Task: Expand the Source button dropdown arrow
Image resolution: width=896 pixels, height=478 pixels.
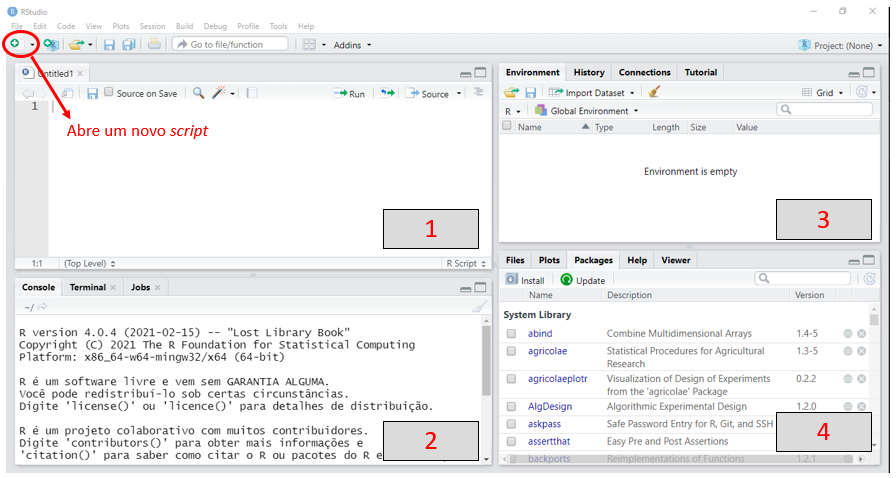Action: [x=459, y=93]
